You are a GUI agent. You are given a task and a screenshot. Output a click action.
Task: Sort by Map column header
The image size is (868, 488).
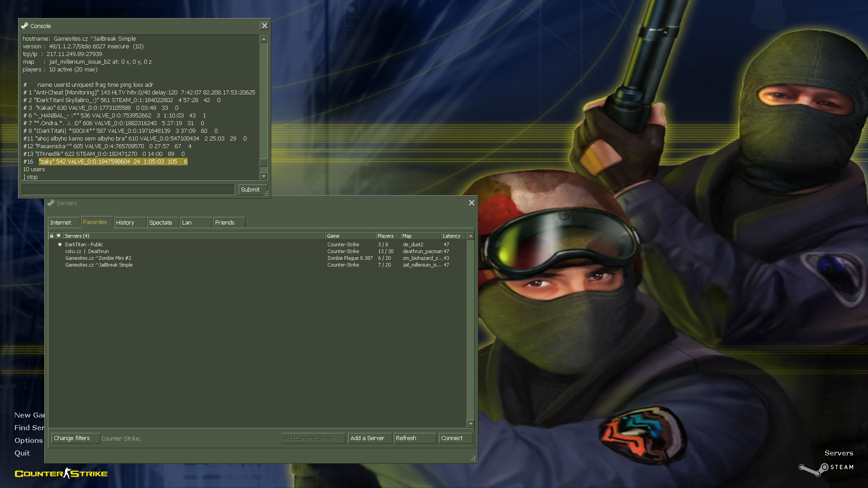420,236
